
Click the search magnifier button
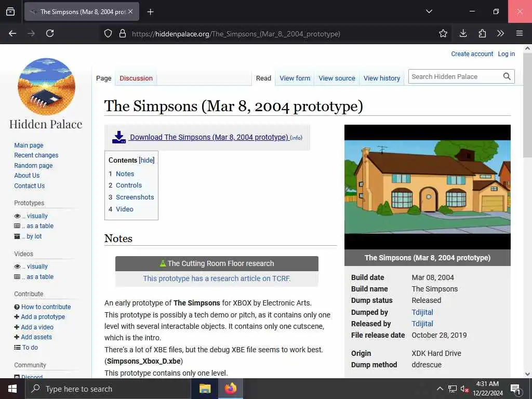(507, 77)
